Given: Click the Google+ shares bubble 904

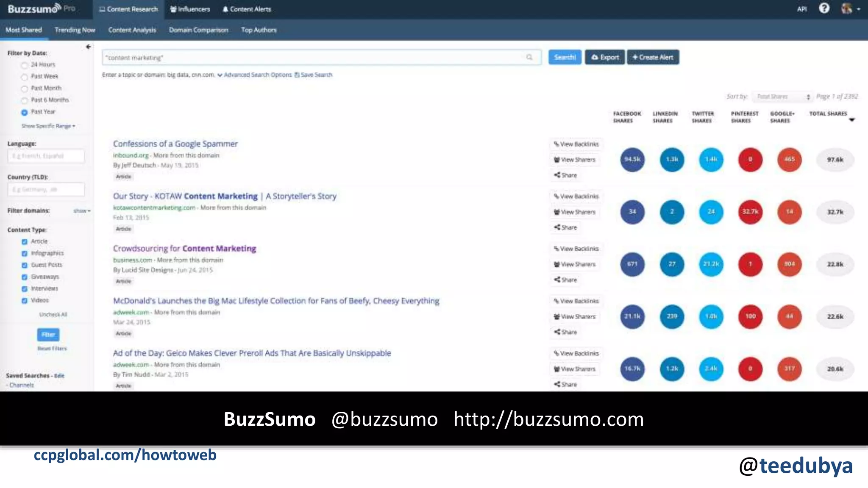Looking at the screenshot, I should (x=790, y=264).
